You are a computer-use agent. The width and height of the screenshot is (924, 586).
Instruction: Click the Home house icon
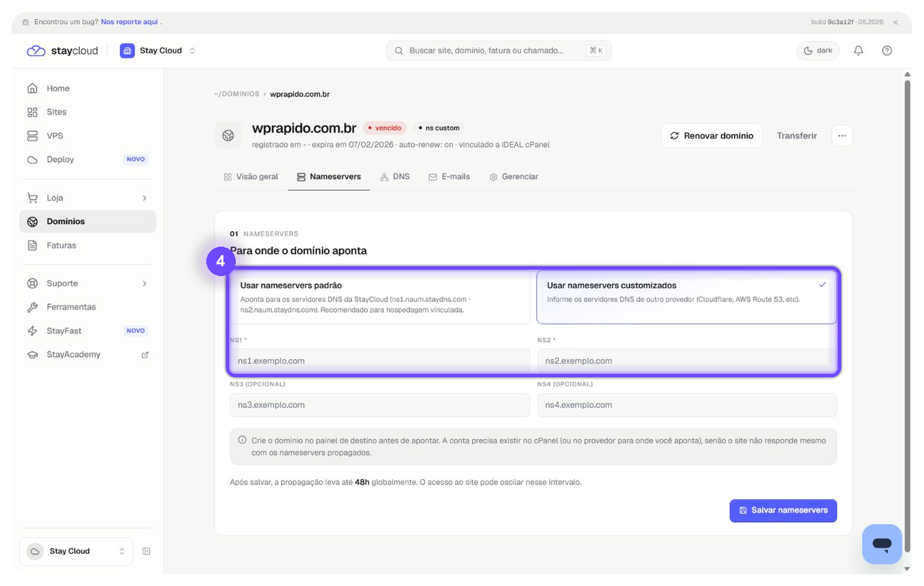click(x=32, y=88)
